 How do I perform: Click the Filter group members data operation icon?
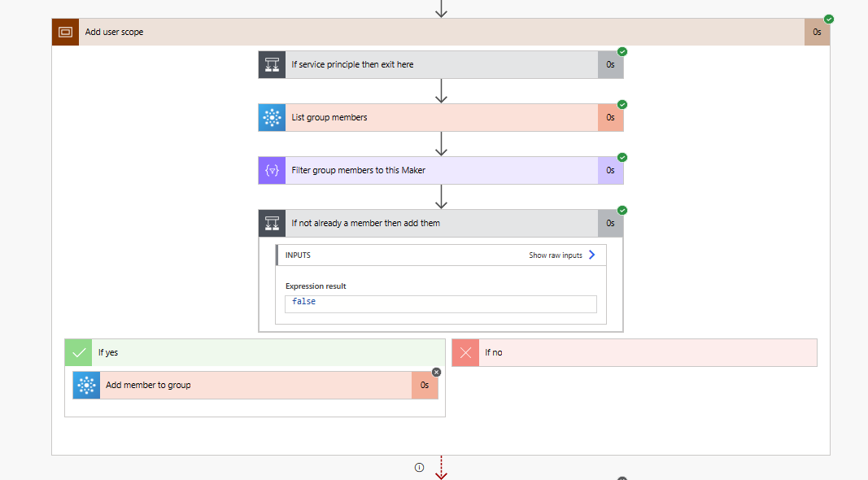(271, 170)
